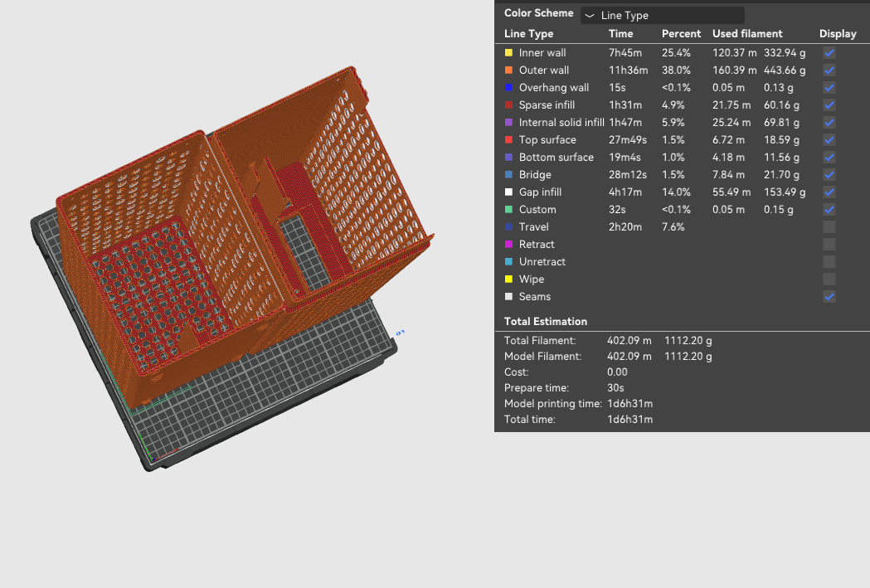870x588 pixels.
Task: Click the orange Outer wall color swatch
Action: (508, 70)
